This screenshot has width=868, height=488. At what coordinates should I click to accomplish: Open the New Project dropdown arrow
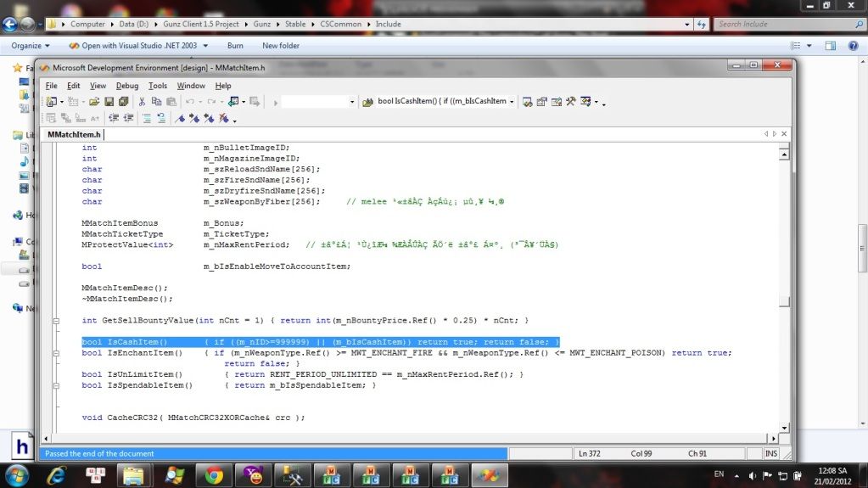tap(63, 102)
